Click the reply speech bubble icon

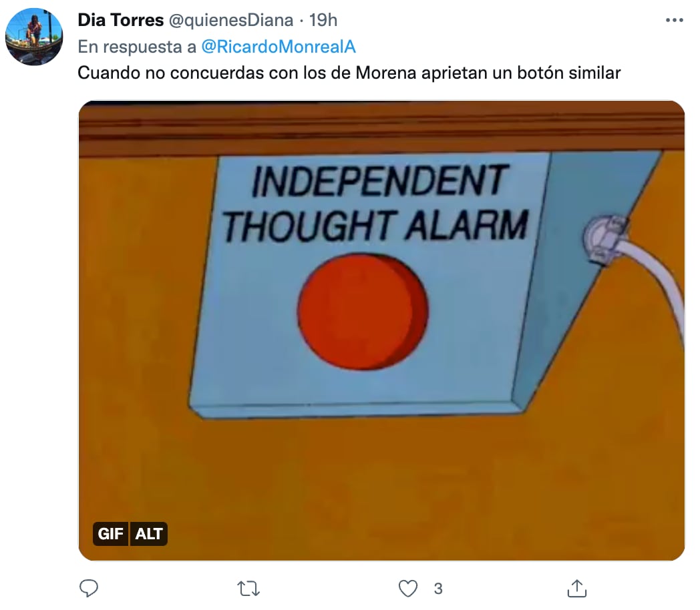[88, 588]
